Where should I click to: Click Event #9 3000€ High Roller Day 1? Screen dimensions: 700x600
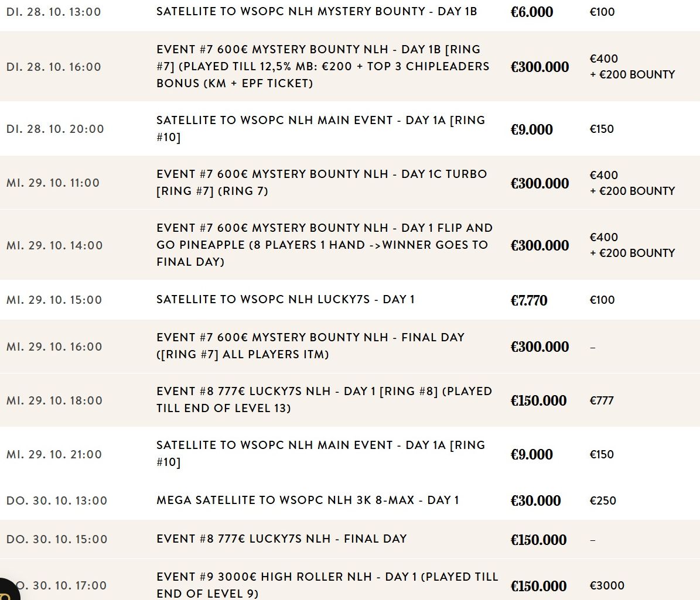[327, 585]
